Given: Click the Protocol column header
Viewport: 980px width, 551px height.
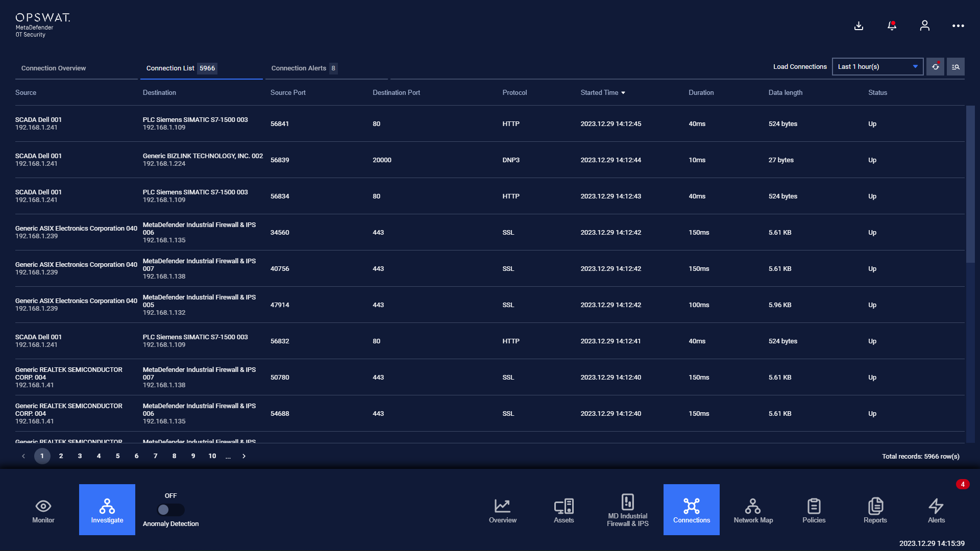Looking at the screenshot, I should click(x=514, y=93).
